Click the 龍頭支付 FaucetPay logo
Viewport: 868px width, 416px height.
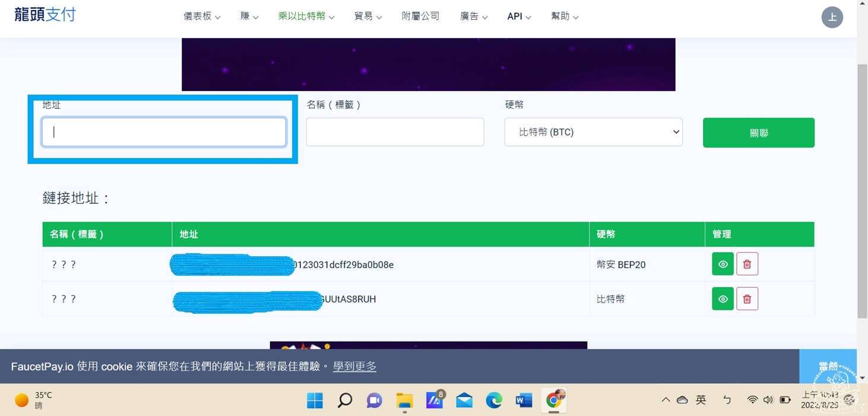point(45,14)
